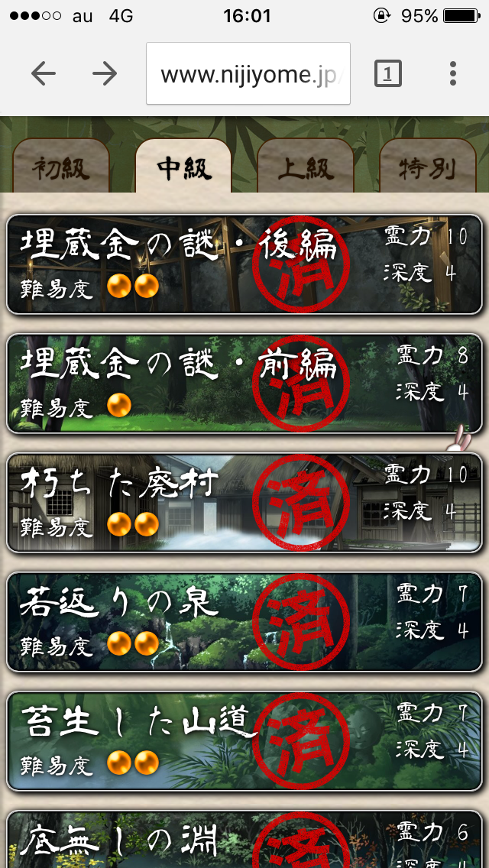Switch to the 上級 tab
This screenshot has height=868, width=489.
pyautogui.click(x=306, y=166)
